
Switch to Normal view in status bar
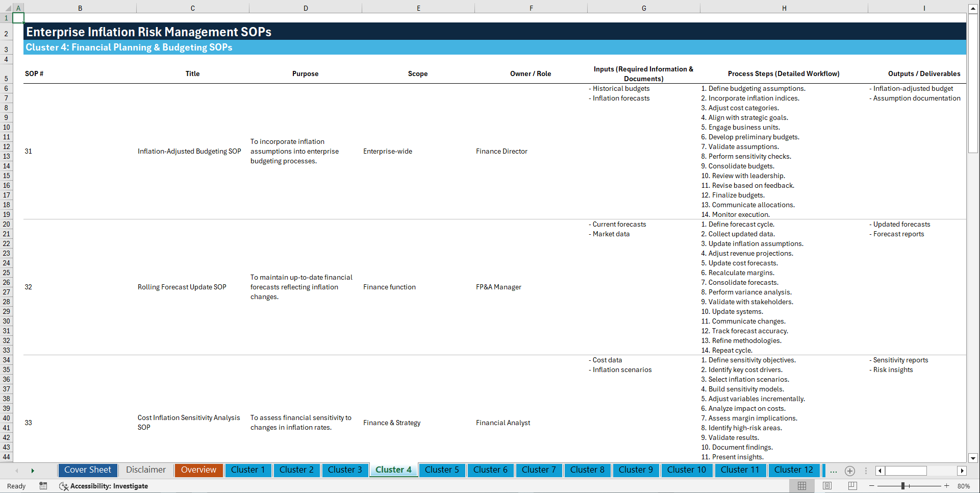click(x=801, y=486)
